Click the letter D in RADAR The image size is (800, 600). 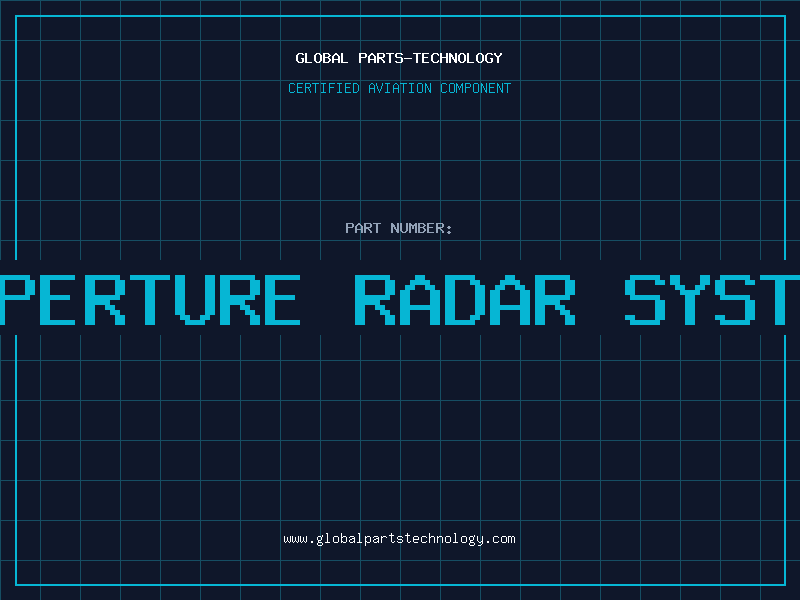[465, 299]
